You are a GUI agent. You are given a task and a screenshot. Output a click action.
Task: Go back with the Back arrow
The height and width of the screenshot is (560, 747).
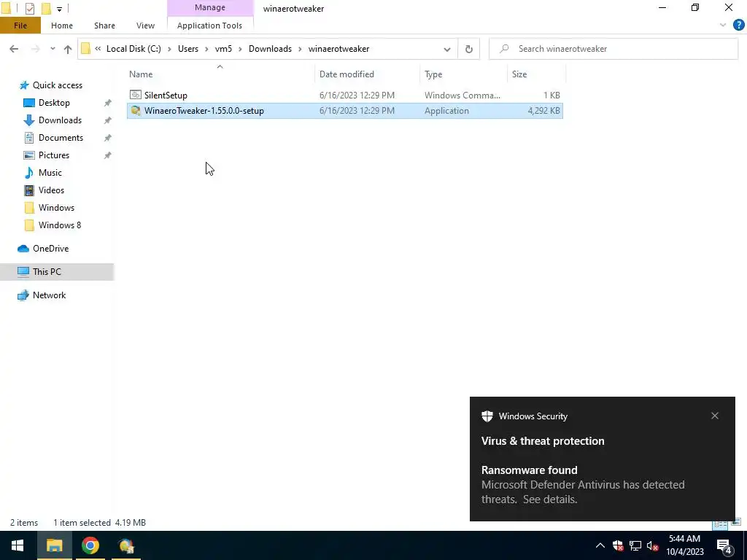[14, 49]
